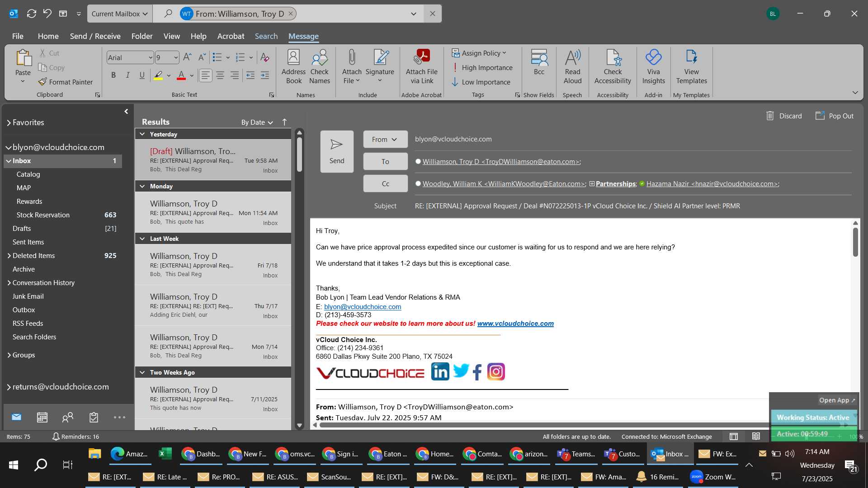Viewport: 868px width, 488px height.
Task: Open the font size dropdown
Action: pos(175,57)
